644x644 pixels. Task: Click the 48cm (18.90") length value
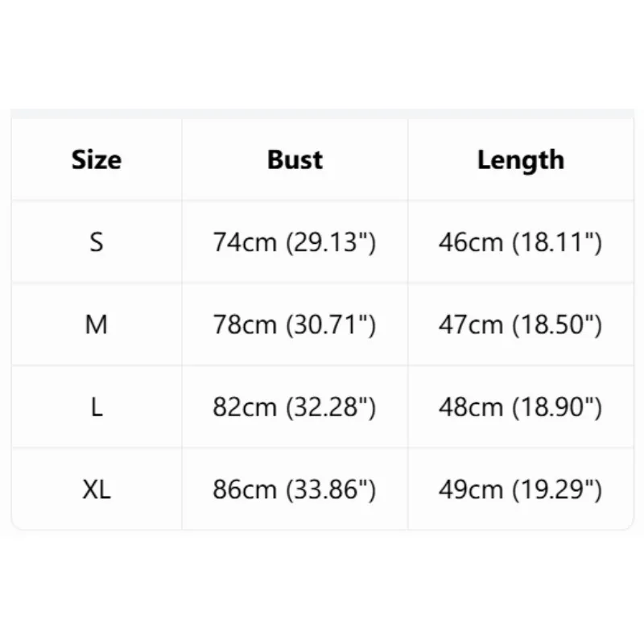[x=520, y=407]
